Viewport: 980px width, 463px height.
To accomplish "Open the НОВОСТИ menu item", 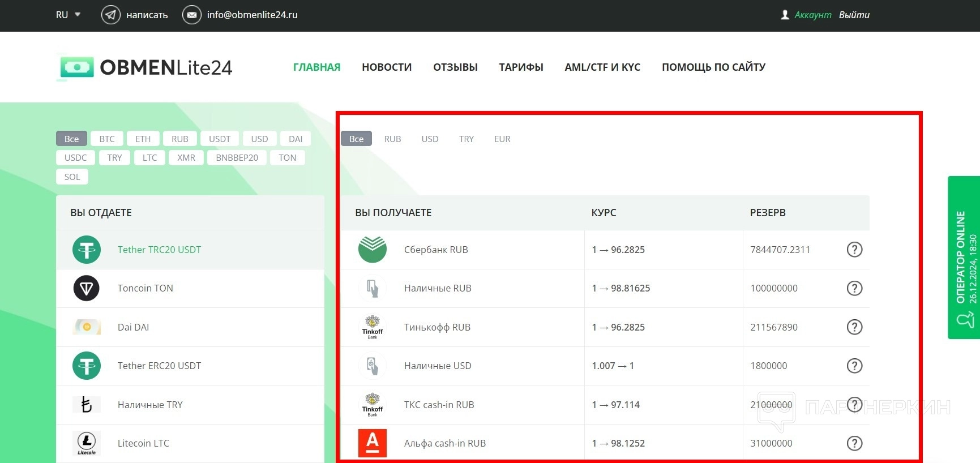I will click(x=387, y=67).
